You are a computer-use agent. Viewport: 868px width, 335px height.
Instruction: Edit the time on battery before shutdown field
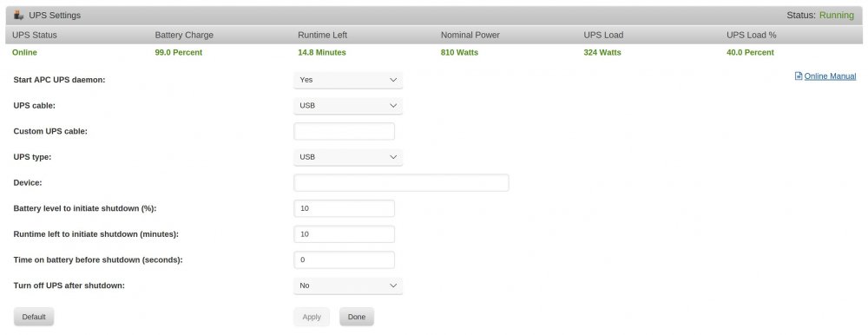[x=345, y=259]
